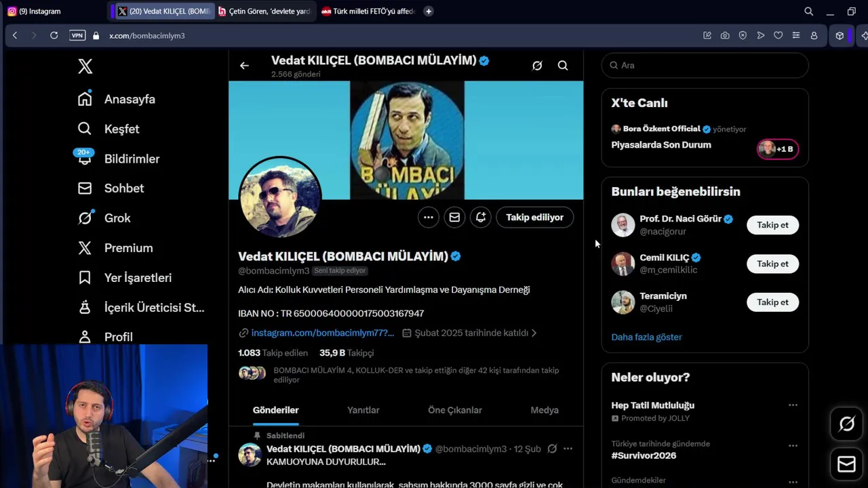The width and height of the screenshot is (868, 488).
Task: Click the browser back button
Action: click(15, 35)
